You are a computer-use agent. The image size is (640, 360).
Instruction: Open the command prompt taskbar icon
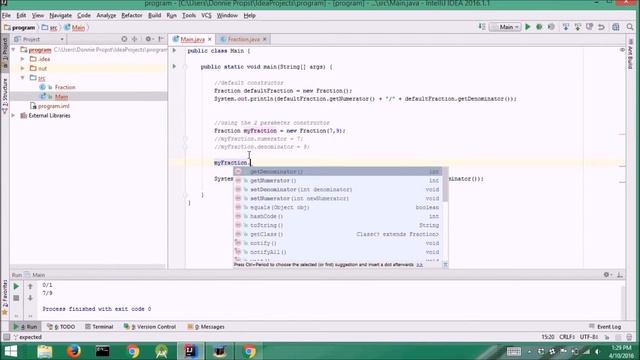[102, 351]
